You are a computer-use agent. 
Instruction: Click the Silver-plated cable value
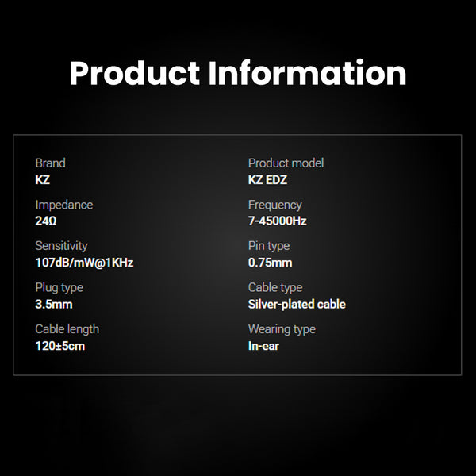click(x=297, y=304)
